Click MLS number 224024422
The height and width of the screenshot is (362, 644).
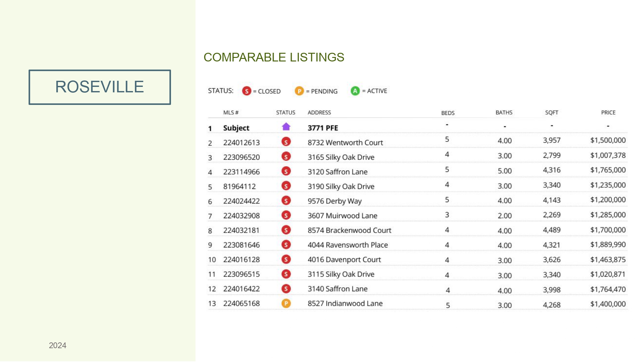click(241, 201)
